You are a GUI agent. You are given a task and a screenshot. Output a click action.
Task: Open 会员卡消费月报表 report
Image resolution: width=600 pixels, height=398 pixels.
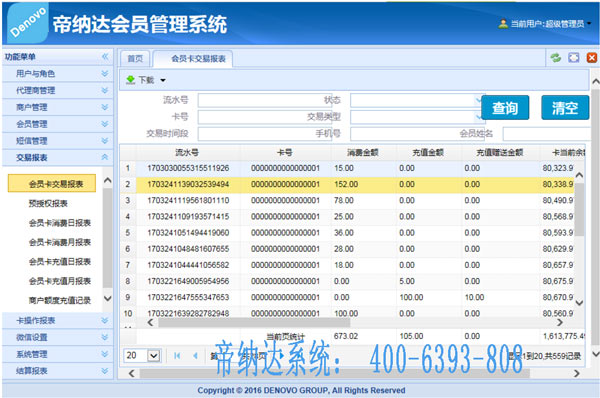(60, 242)
